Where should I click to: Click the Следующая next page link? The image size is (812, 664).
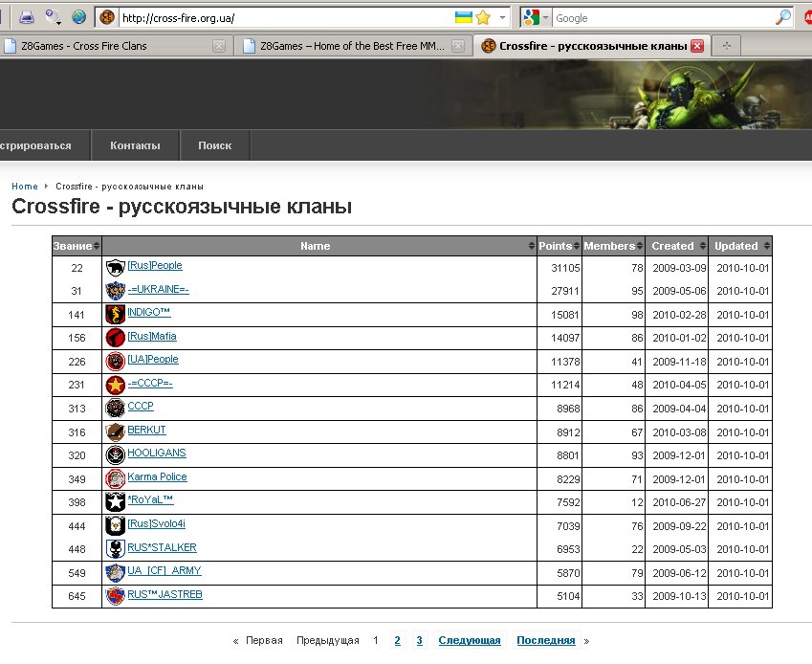coord(470,641)
